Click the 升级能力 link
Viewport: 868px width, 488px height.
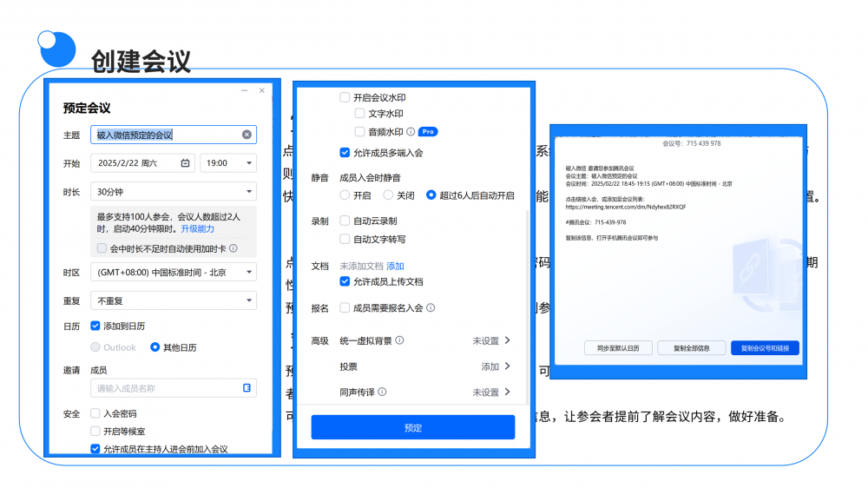point(198,228)
